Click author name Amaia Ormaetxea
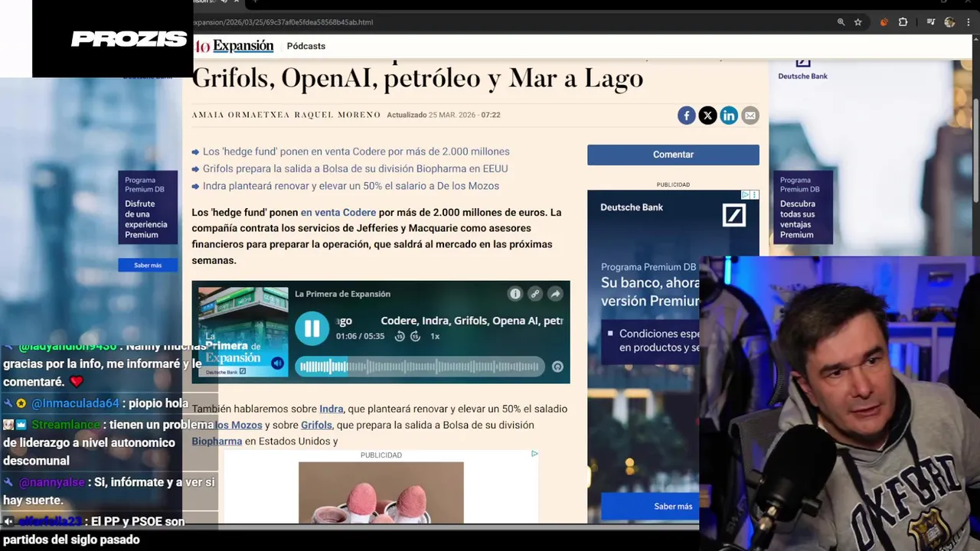 (x=241, y=115)
